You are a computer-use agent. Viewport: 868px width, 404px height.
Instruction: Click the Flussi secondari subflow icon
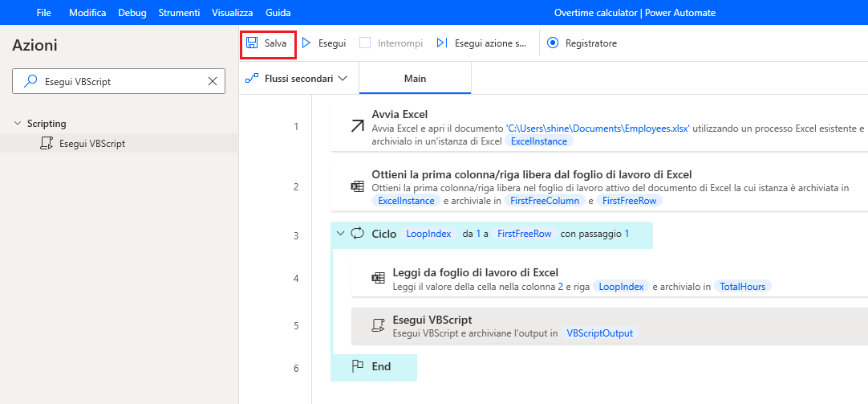pos(252,79)
